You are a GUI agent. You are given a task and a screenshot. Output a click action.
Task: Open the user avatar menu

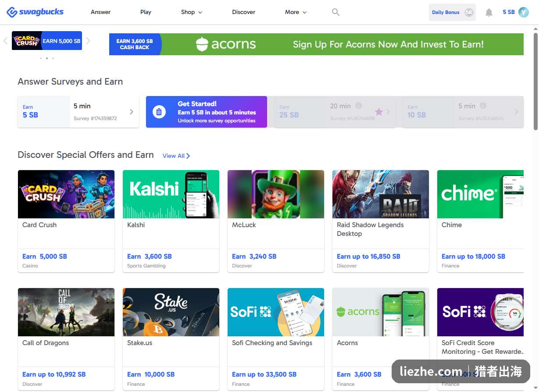click(524, 12)
